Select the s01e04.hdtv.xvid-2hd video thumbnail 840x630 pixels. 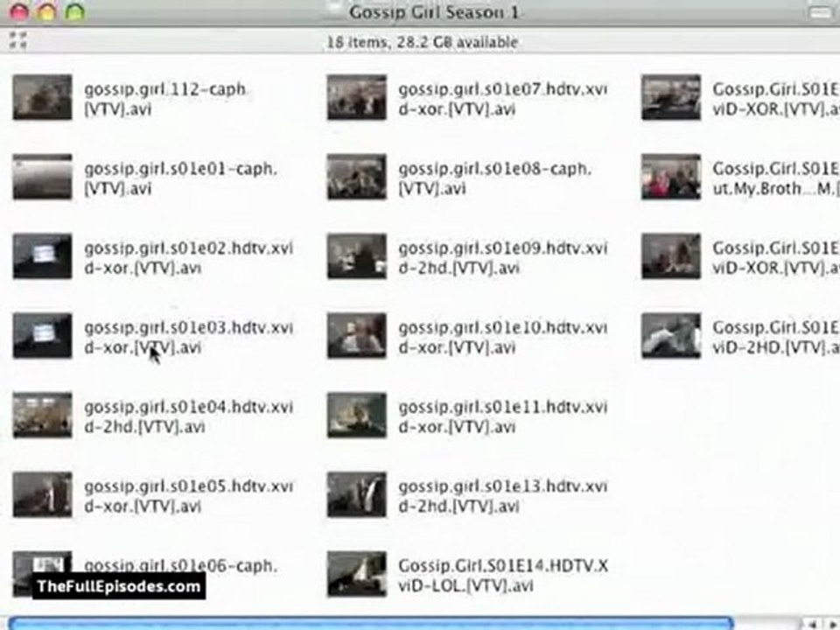tap(42, 415)
